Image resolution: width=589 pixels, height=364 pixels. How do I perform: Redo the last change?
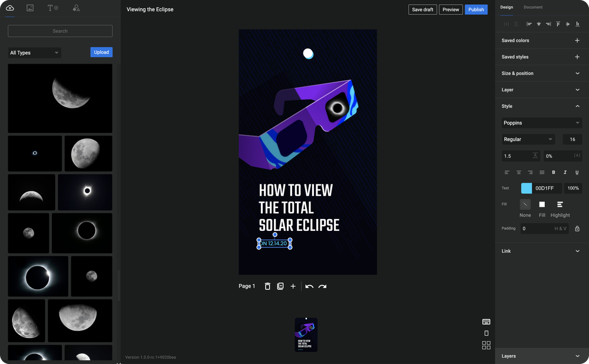coord(322,286)
